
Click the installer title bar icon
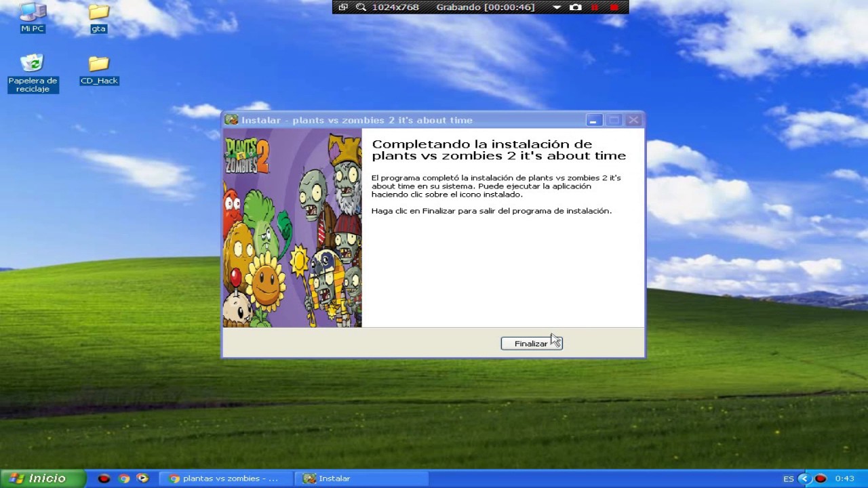point(232,120)
